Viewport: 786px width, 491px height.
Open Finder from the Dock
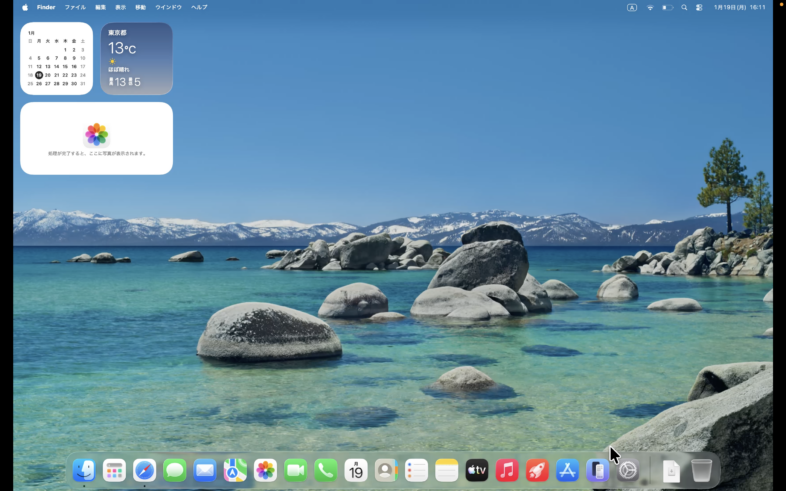(84, 470)
